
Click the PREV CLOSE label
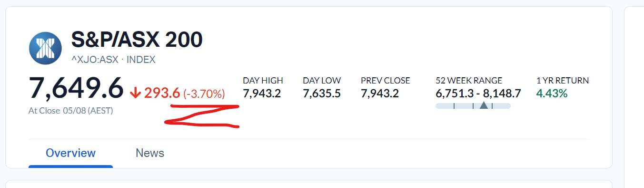[x=386, y=81]
